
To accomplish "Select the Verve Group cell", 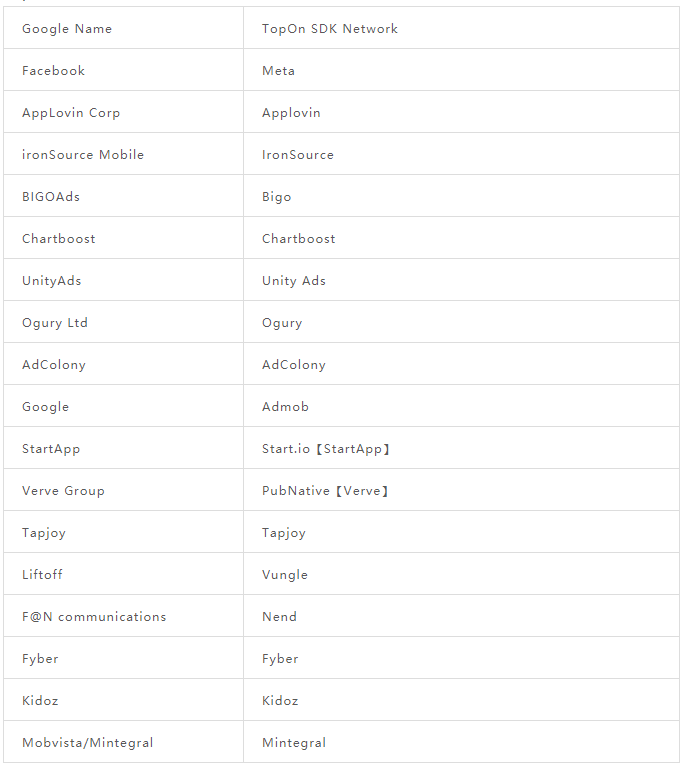I will [123, 490].
